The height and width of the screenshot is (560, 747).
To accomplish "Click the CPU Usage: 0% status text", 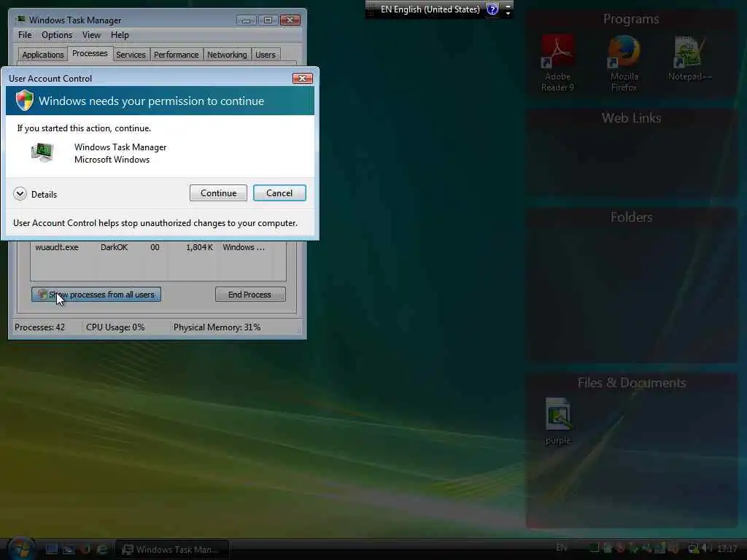I will point(115,327).
